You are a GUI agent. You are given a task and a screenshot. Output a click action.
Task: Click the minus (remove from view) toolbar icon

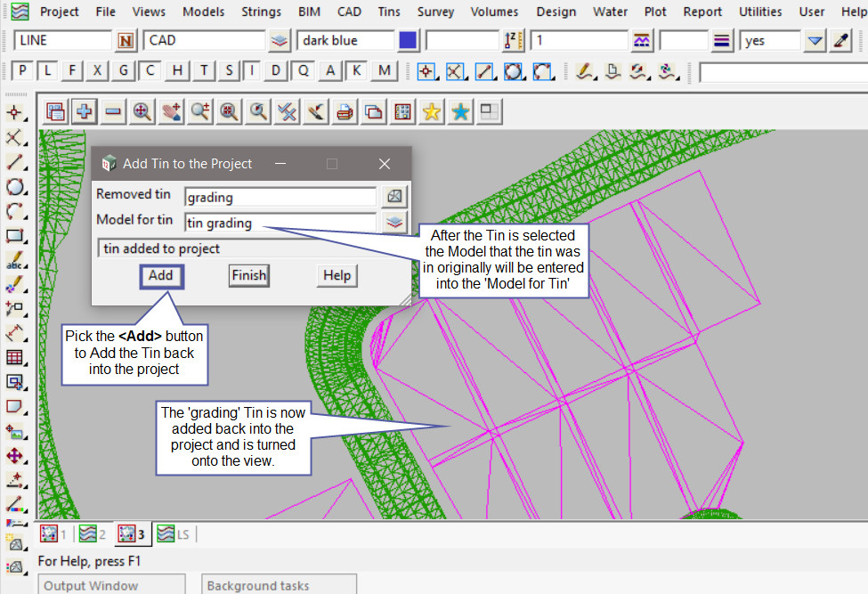(x=113, y=111)
